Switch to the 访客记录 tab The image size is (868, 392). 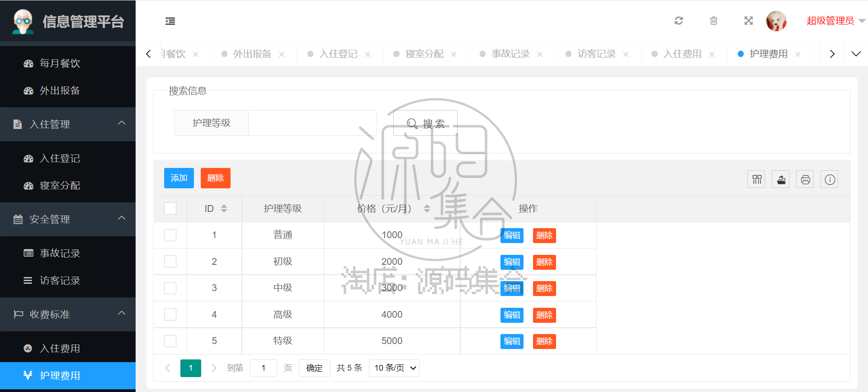(x=596, y=54)
